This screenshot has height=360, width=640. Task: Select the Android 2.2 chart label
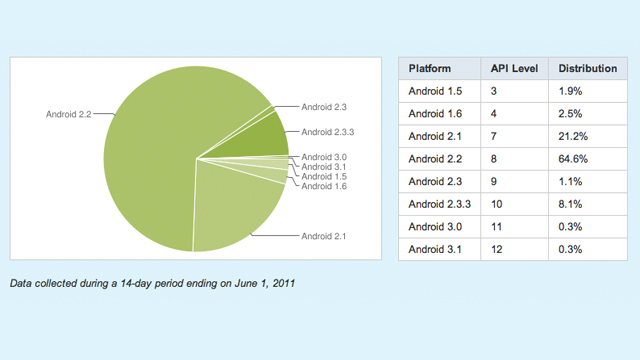[x=69, y=114]
